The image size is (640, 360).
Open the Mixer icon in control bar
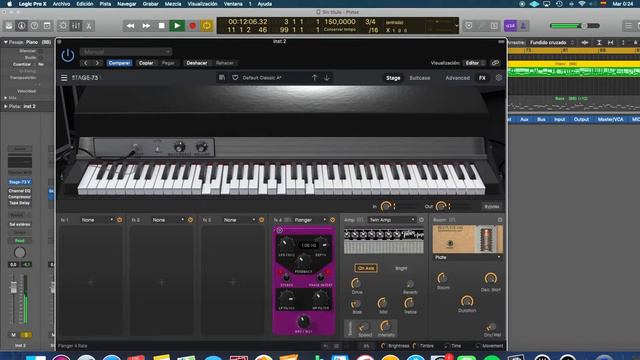[x=76, y=26]
